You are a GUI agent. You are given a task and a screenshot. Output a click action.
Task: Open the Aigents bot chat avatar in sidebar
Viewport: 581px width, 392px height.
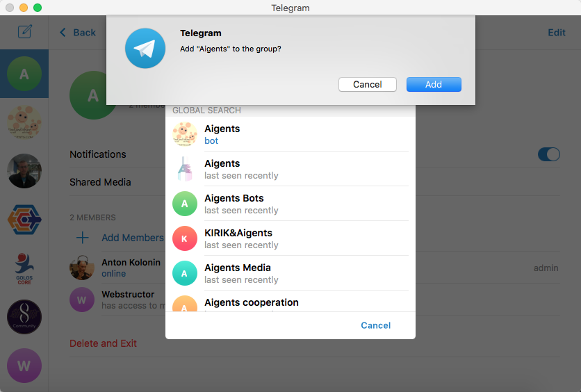click(24, 122)
